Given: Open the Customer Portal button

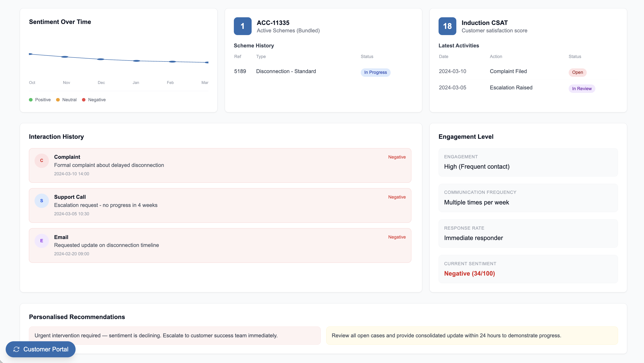Looking at the screenshot, I should (x=40, y=349).
